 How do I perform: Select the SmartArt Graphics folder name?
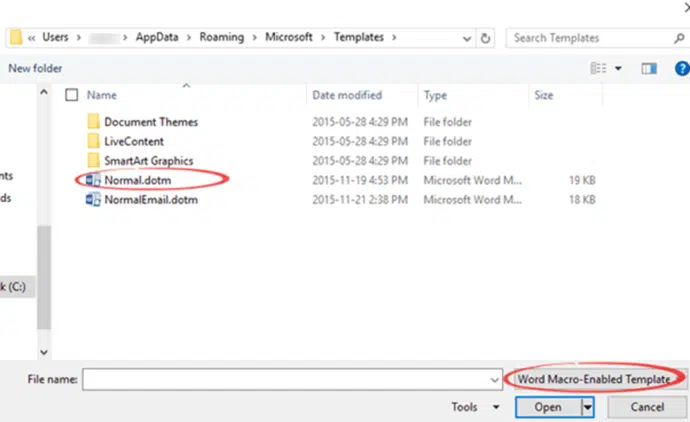pos(149,161)
